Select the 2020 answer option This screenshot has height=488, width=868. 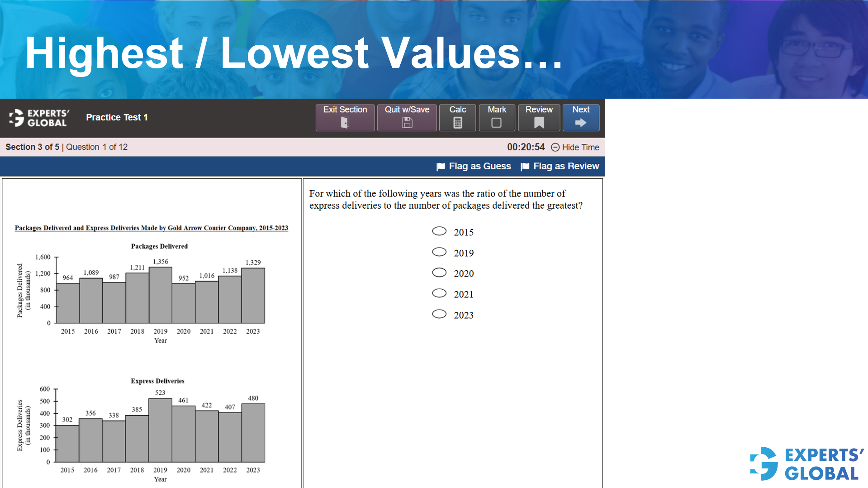439,272
